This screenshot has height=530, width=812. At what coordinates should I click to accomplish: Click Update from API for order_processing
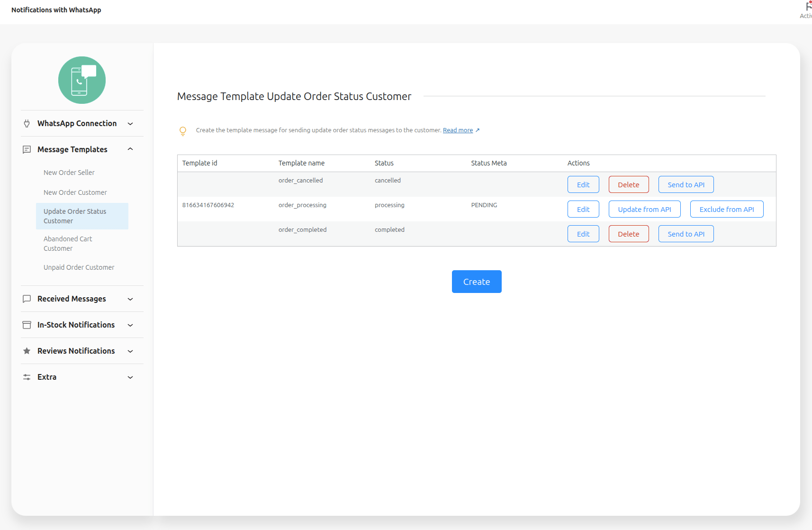click(x=644, y=210)
